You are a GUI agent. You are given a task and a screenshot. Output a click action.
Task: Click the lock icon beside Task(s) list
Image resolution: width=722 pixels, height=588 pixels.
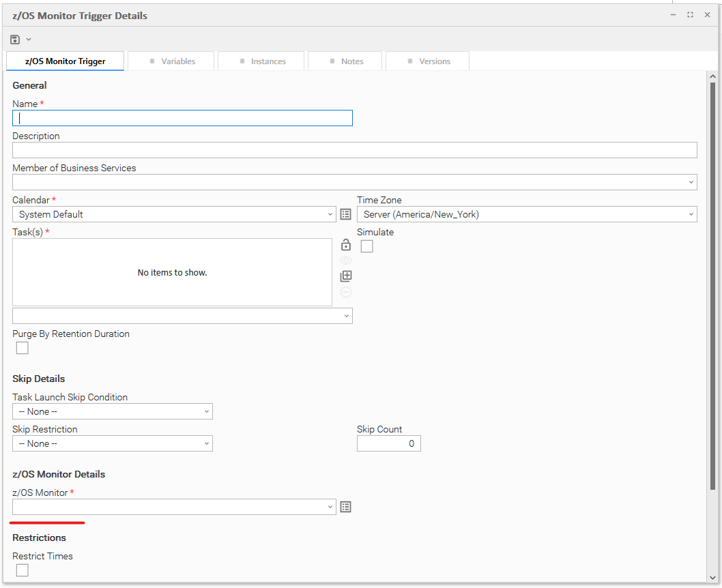[346, 245]
